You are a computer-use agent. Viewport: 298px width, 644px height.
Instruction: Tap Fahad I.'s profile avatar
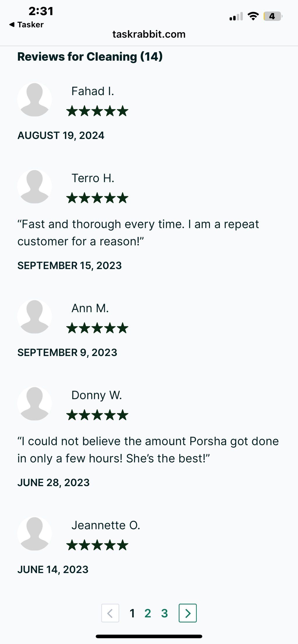[x=35, y=100]
